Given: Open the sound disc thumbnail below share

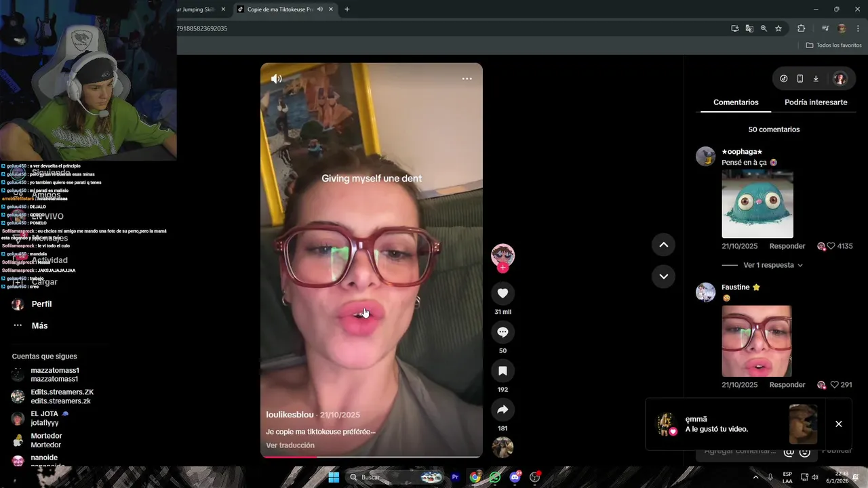Looking at the screenshot, I should 502,447.
